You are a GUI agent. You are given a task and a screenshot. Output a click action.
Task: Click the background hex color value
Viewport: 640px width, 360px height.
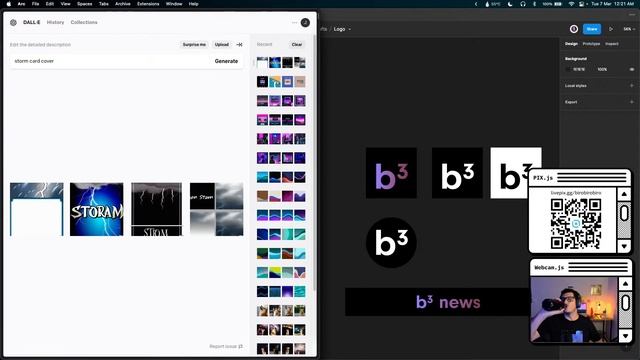579,69
